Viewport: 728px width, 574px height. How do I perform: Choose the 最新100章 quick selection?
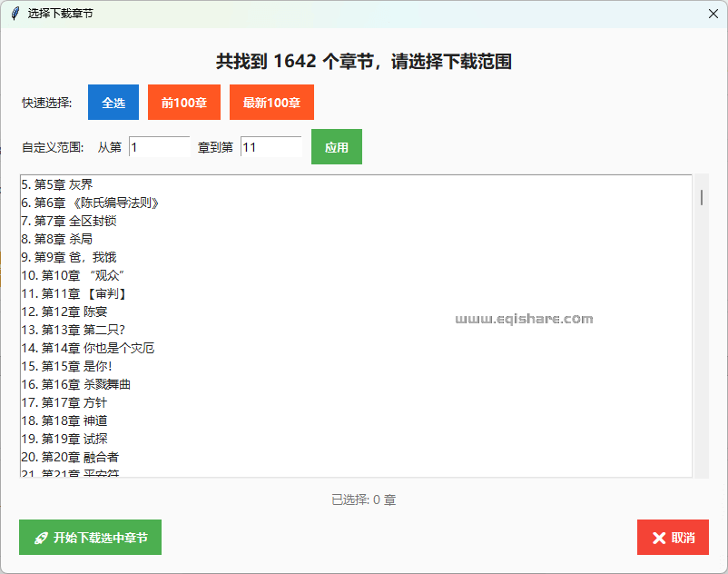[271, 102]
